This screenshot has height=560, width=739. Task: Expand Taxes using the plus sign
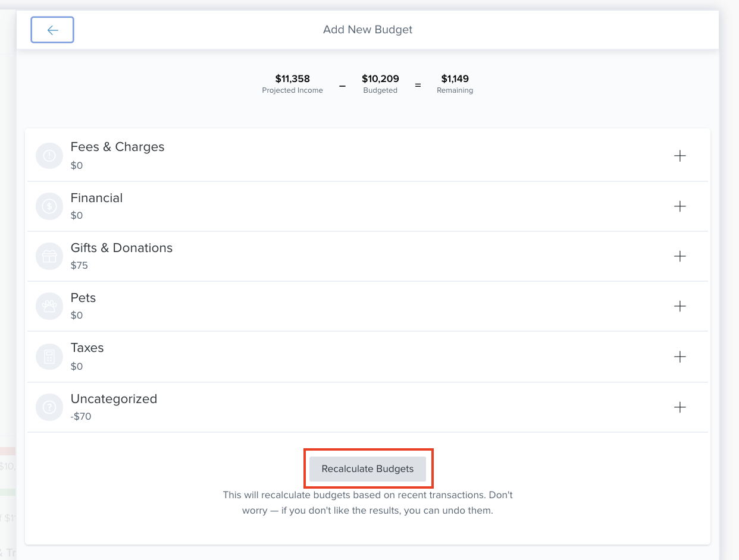[x=679, y=357]
